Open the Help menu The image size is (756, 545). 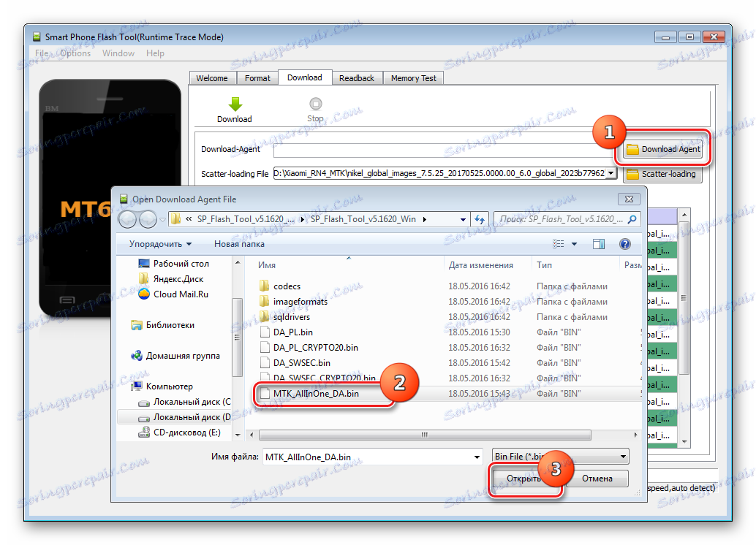tap(155, 53)
